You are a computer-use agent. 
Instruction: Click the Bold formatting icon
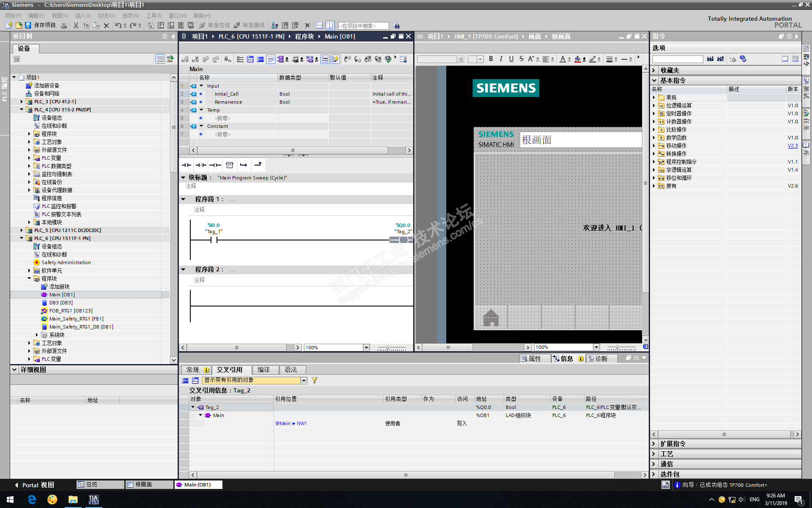pyautogui.click(x=491, y=59)
